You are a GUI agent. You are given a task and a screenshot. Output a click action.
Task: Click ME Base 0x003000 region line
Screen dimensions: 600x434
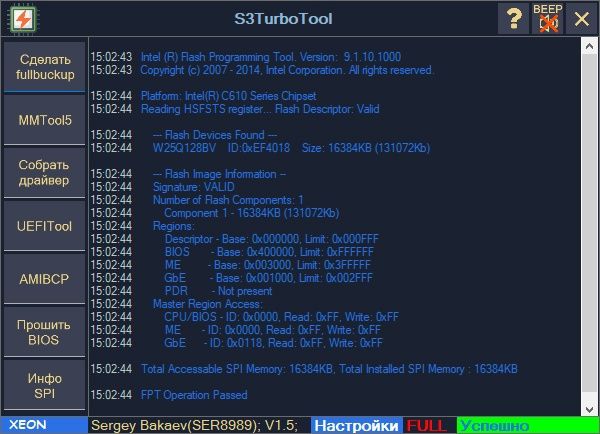coord(267,265)
